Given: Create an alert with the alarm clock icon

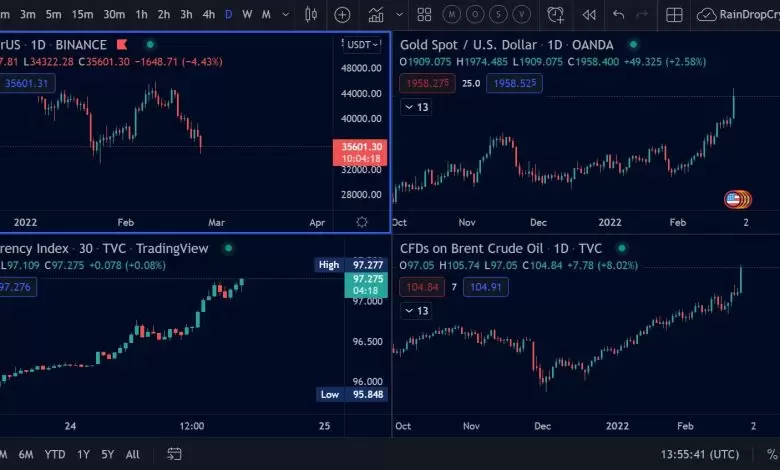Looking at the screenshot, I should (555, 15).
